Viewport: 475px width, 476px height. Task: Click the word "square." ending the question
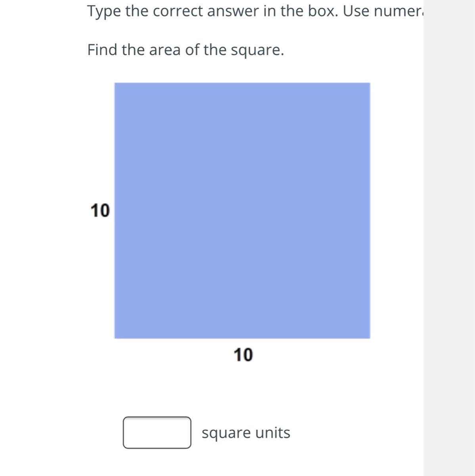point(257,50)
